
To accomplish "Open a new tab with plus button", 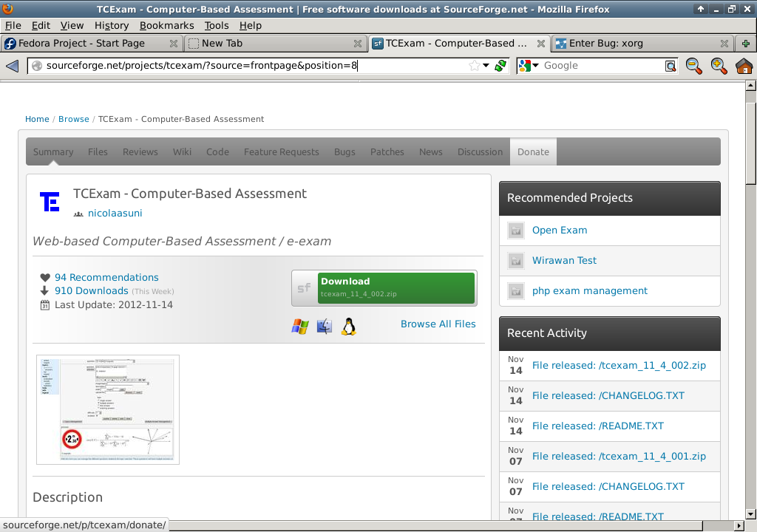I will (x=745, y=43).
